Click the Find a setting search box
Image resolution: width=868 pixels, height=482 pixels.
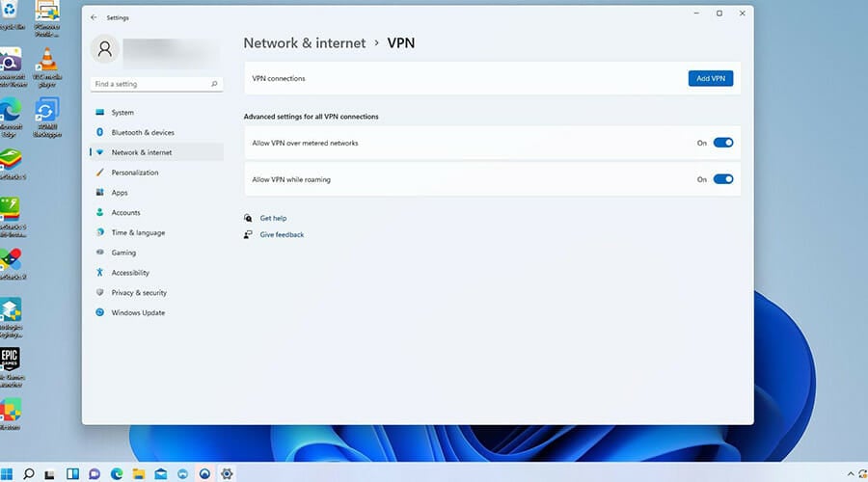(156, 84)
